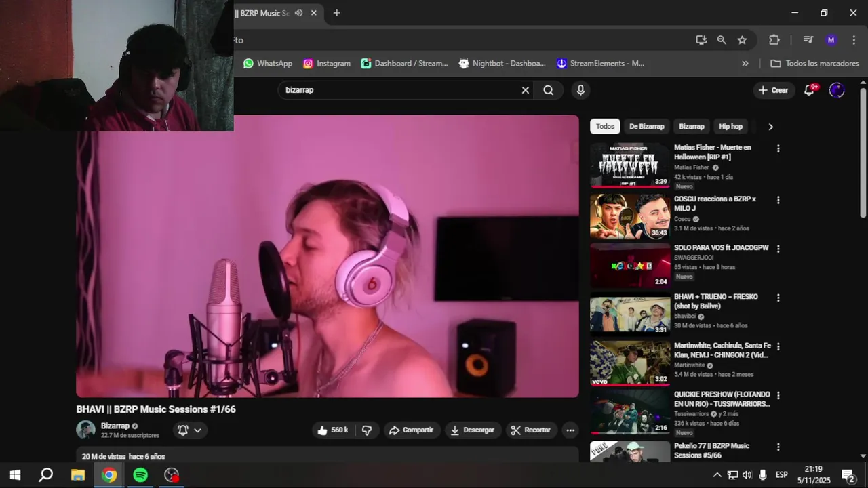Open Windows Start menu
868x488 pixels.
(x=15, y=475)
